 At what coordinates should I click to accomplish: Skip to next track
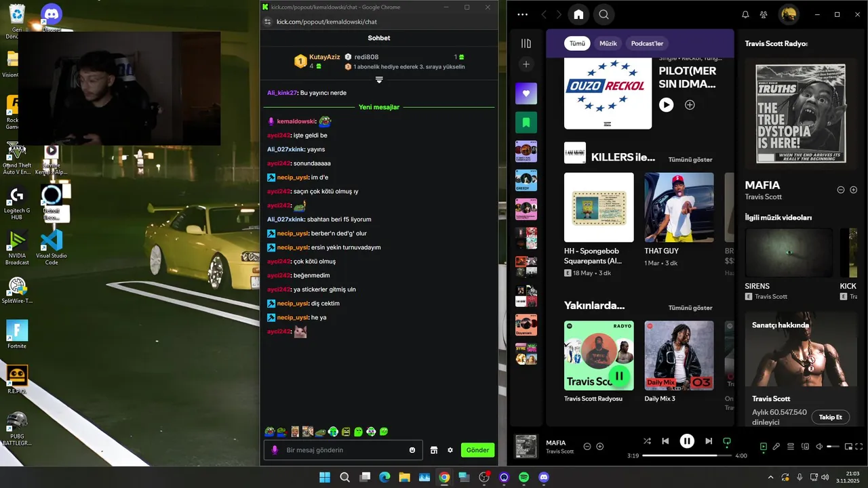709,441
